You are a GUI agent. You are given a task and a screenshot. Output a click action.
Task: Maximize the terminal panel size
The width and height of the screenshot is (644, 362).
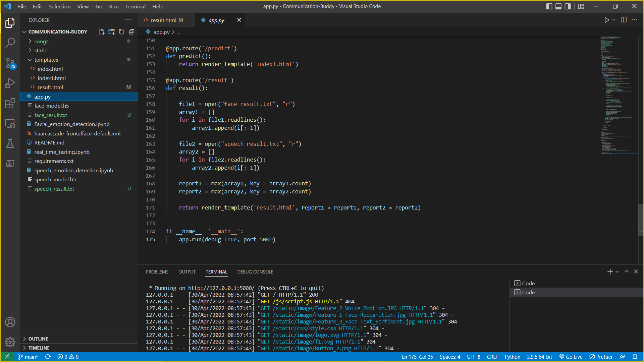tap(627, 271)
